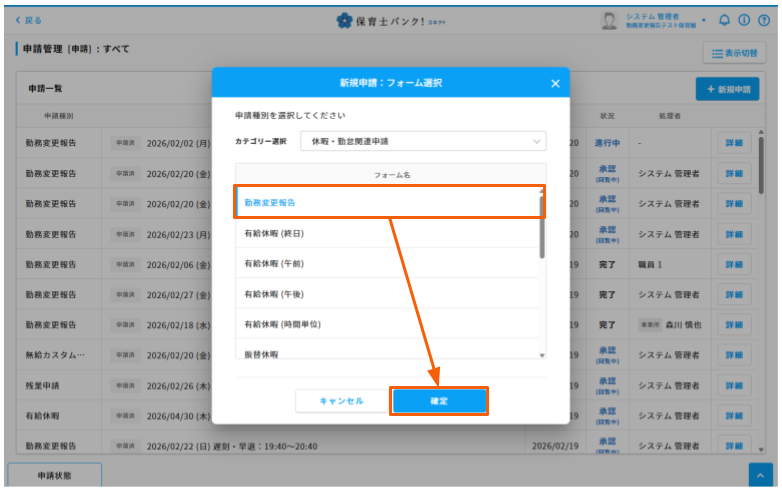Image resolution: width=782 pixels, height=488 pixels.
Task: Select 勤務変更報告 in the form list
Action: click(x=388, y=203)
